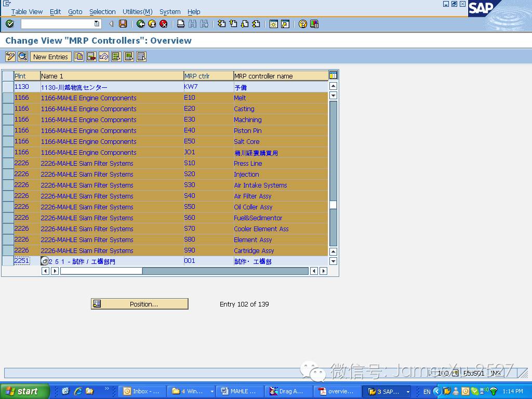Toggle row selector for E10 Melt row
This screenshot has width=532, height=399.
pos(7,98)
